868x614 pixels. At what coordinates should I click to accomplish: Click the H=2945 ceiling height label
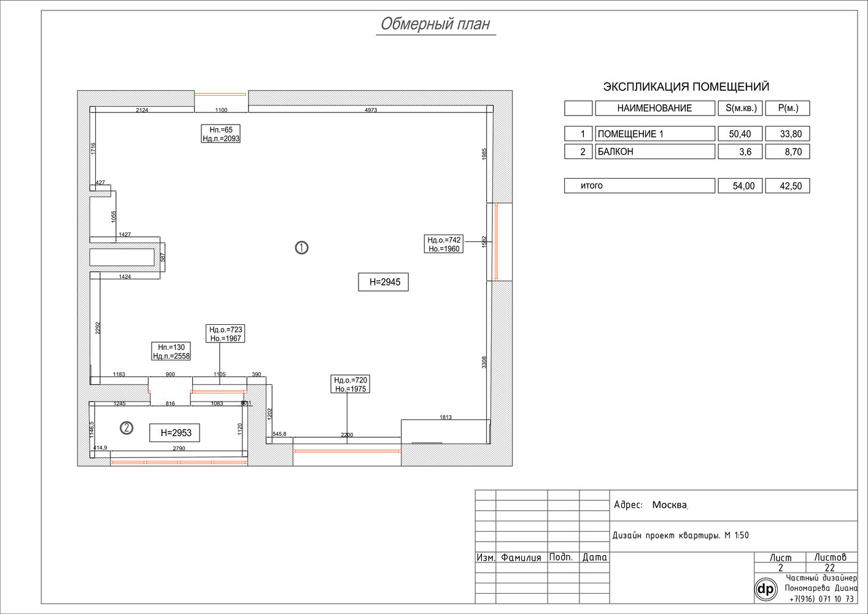click(384, 282)
